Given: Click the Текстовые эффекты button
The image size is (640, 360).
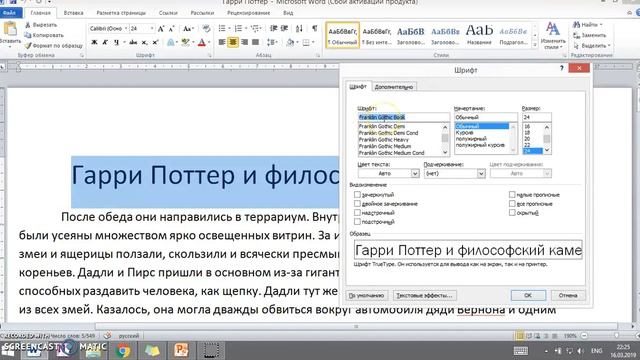Looking at the screenshot, I should pyautogui.click(x=424, y=295).
